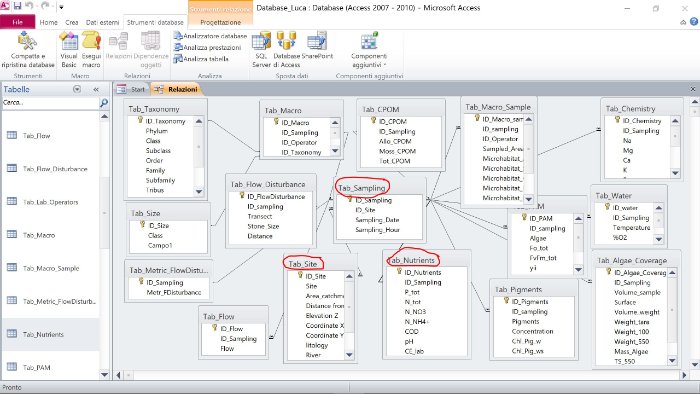Click Tab_Chemistry field list scroll down arrow
The width and height of the screenshot is (700, 394).
point(675,173)
